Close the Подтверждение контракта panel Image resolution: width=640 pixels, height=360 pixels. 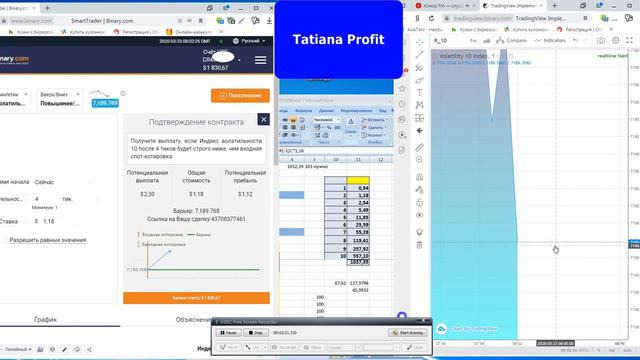click(263, 119)
